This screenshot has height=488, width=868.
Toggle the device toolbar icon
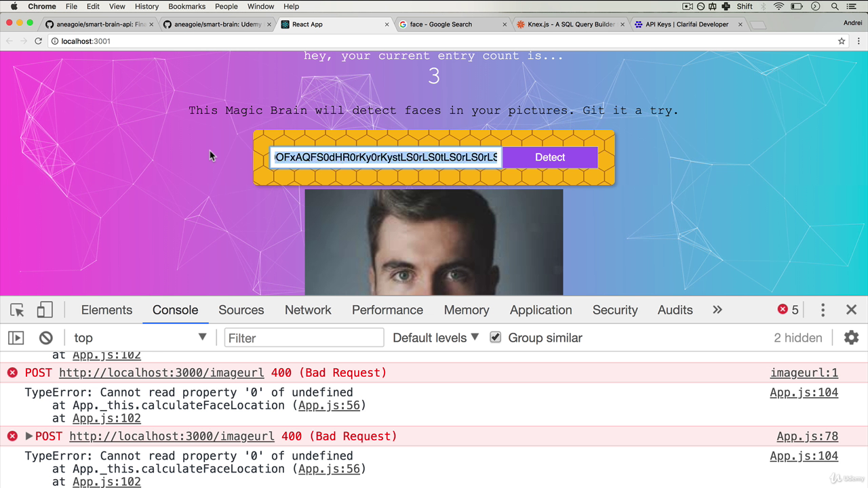pyautogui.click(x=45, y=310)
